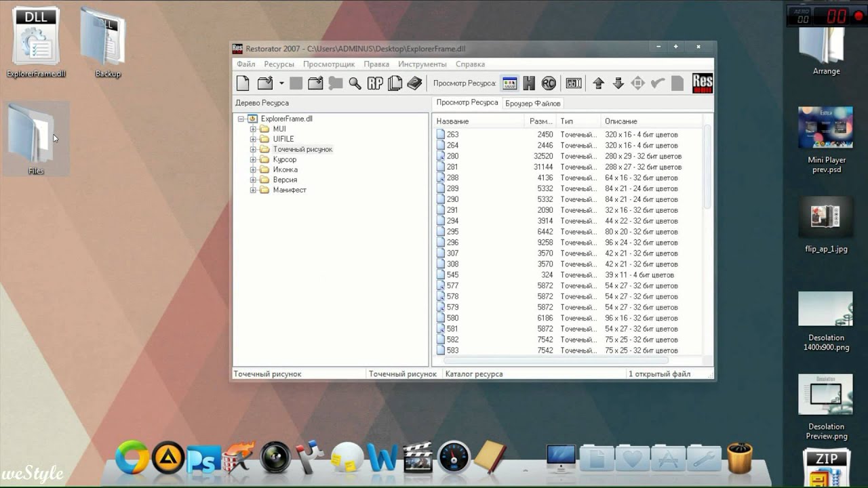Screen dimensions: 868x488
Task: Click the up arrow toolbar icon
Action: tap(598, 83)
